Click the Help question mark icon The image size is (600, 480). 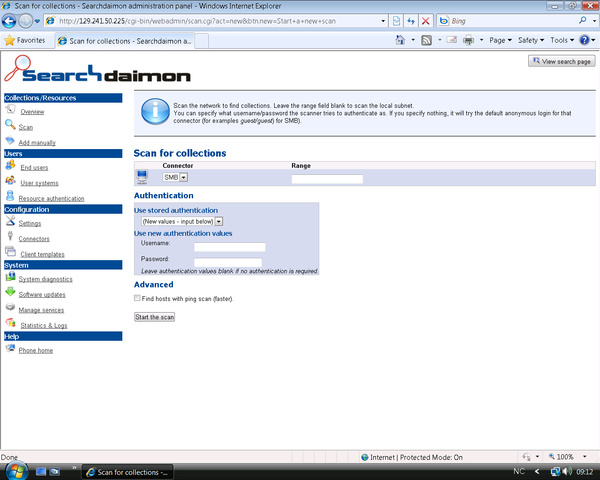(x=584, y=40)
